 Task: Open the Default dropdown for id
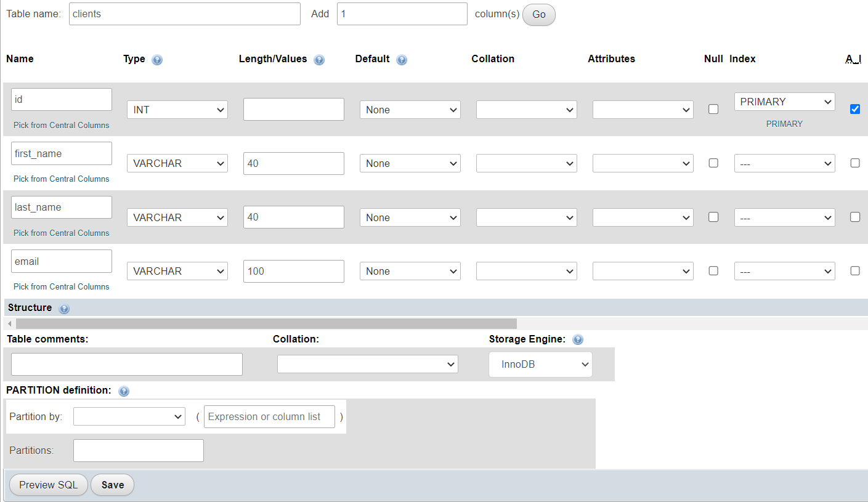pos(410,110)
